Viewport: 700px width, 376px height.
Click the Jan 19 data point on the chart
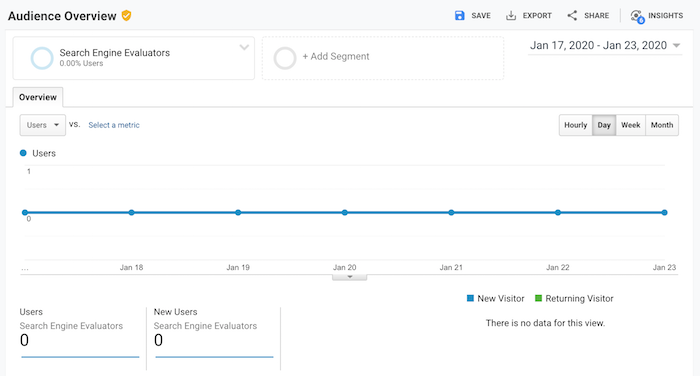tap(238, 213)
